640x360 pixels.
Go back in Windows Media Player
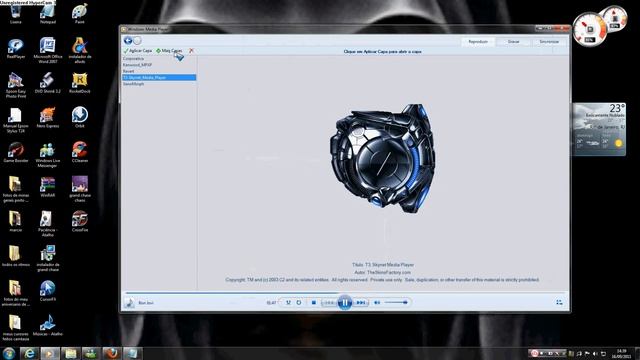click(128, 40)
